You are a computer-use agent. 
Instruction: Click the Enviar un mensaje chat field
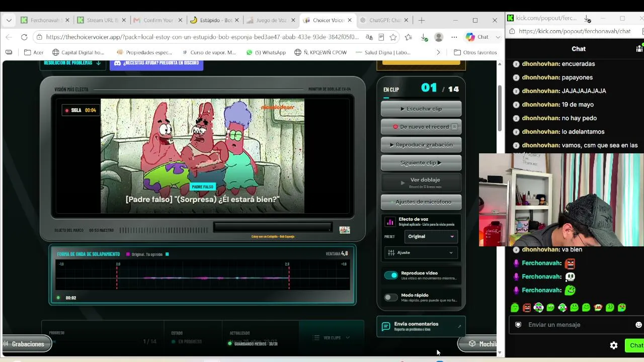pyautogui.click(x=577, y=325)
